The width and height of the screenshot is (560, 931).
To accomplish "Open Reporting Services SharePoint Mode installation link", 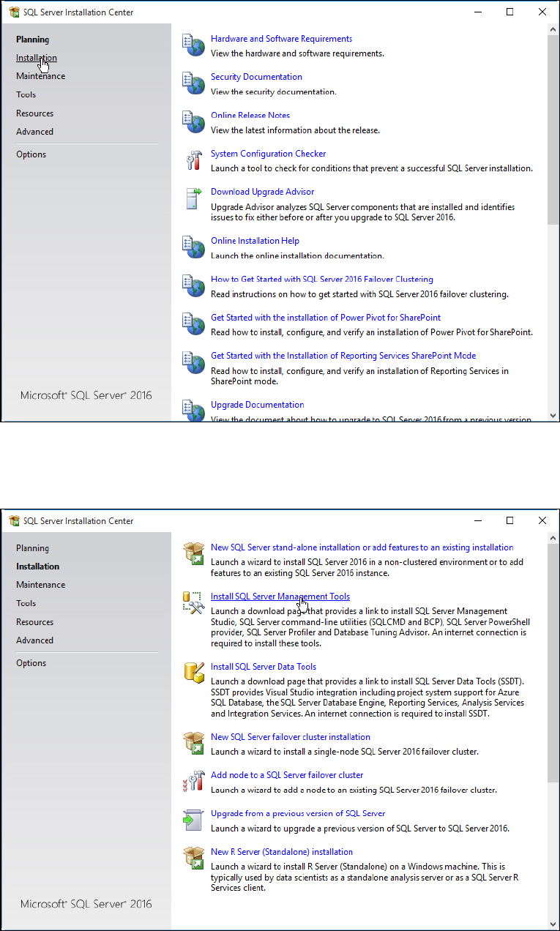I will point(343,356).
